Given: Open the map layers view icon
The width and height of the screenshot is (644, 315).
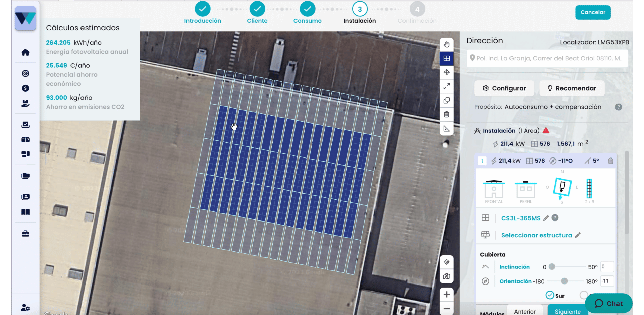Looking at the screenshot, I should click(446, 276).
